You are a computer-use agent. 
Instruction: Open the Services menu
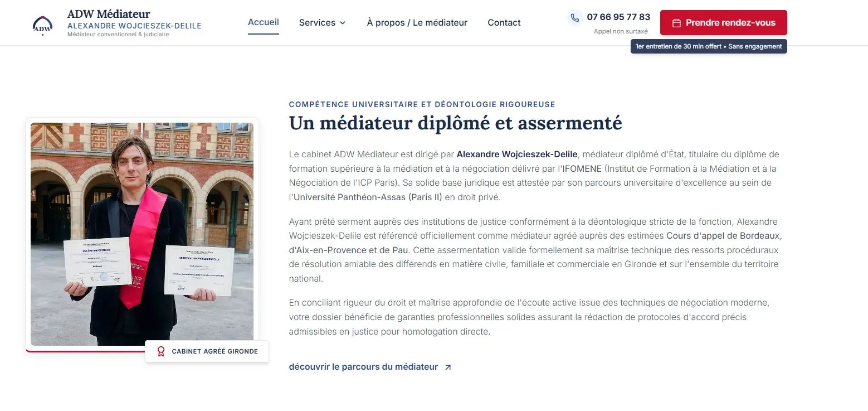[x=323, y=22]
